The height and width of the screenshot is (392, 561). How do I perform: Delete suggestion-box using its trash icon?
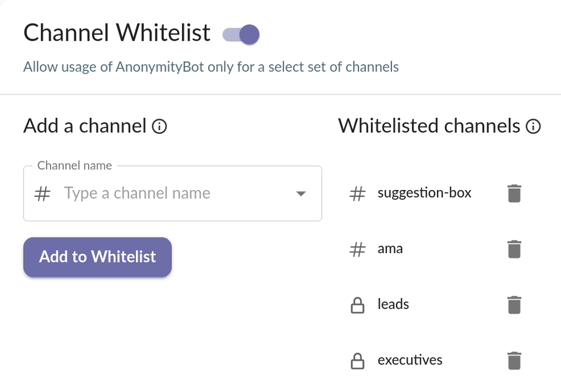coord(514,193)
